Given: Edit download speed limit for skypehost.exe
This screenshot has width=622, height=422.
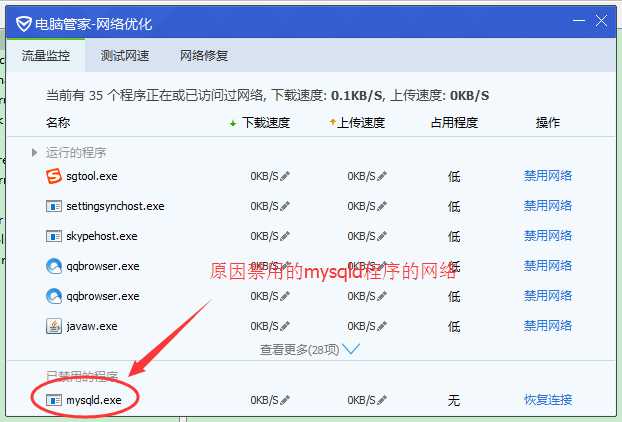Looking at the screenshot, I should [x=285, y=236].
